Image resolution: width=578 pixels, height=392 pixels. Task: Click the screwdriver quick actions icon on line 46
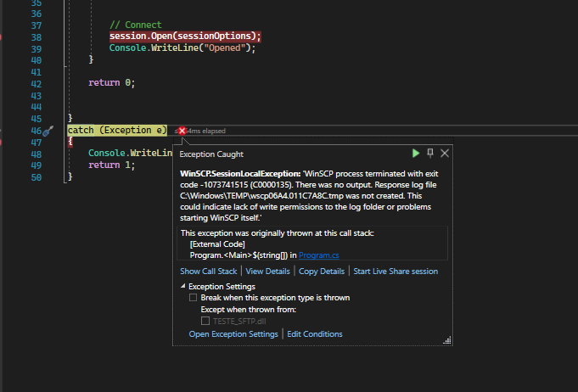coord(48,131)
